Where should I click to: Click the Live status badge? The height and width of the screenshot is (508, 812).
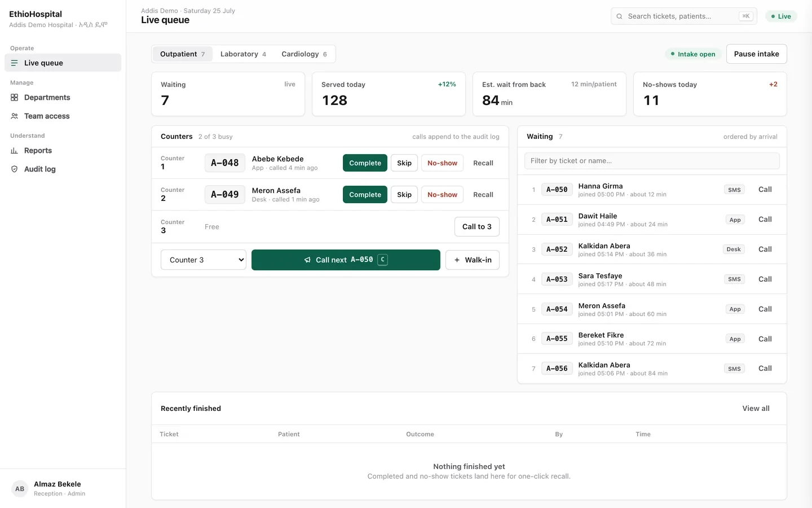click(x=781, y=16)
